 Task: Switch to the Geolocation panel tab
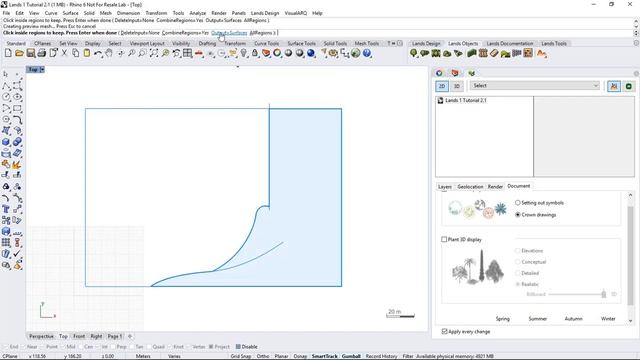click(x=470, y=187)
